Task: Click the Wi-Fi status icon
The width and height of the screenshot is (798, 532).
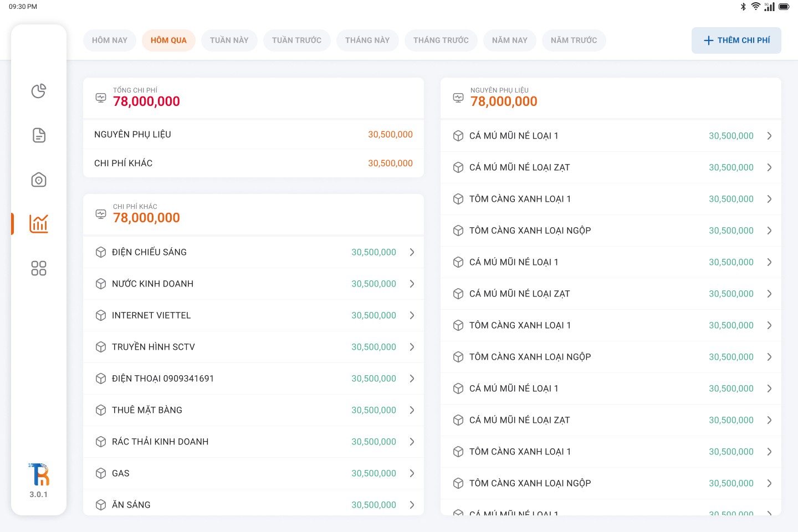Action: point(756,7)
